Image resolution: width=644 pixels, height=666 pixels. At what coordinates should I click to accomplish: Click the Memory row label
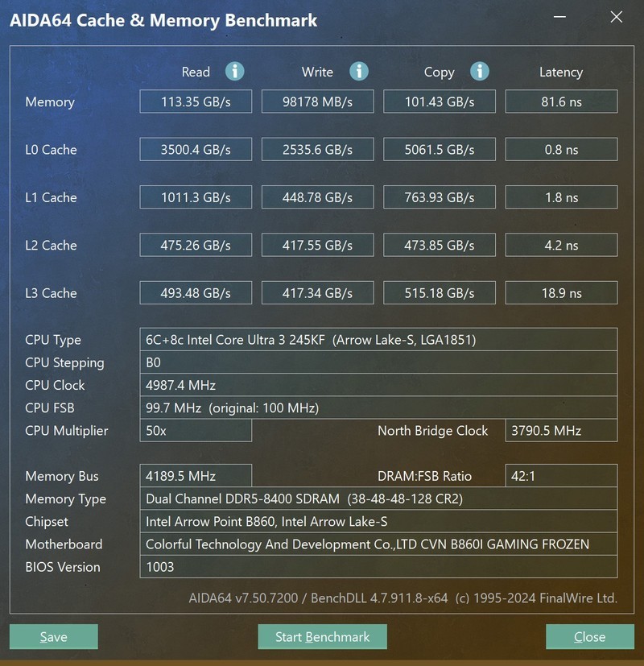[x=50, y=102]
